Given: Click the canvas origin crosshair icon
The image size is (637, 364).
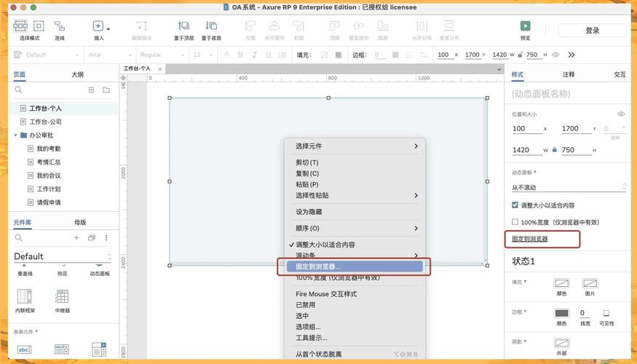Looking at the screenshot, I should (124, 78).
